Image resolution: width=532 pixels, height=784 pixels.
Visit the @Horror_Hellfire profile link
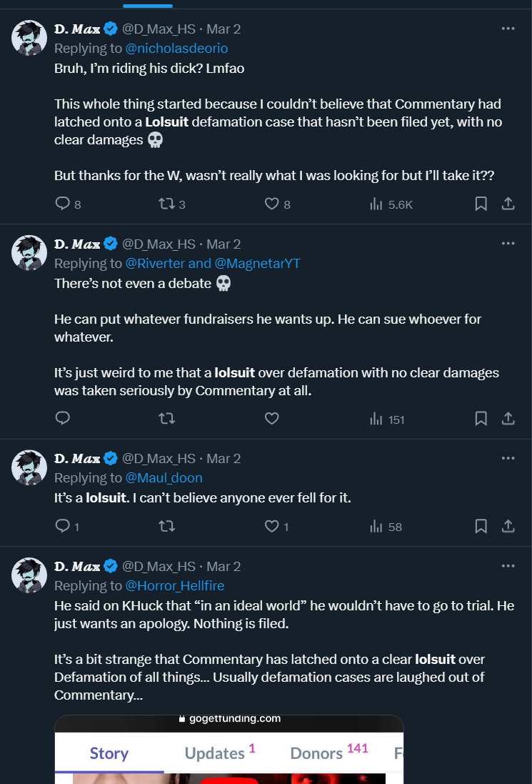[x=175, y=585]
